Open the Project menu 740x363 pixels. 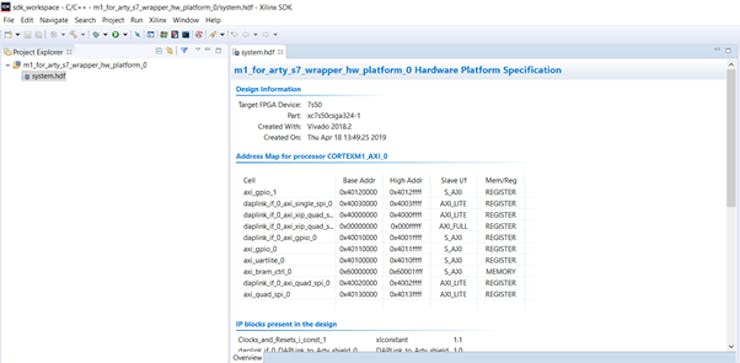coord(113,20)
